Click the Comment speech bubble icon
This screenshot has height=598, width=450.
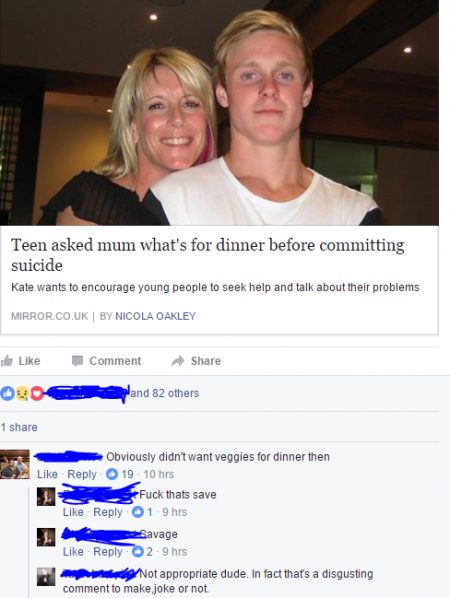77,361
